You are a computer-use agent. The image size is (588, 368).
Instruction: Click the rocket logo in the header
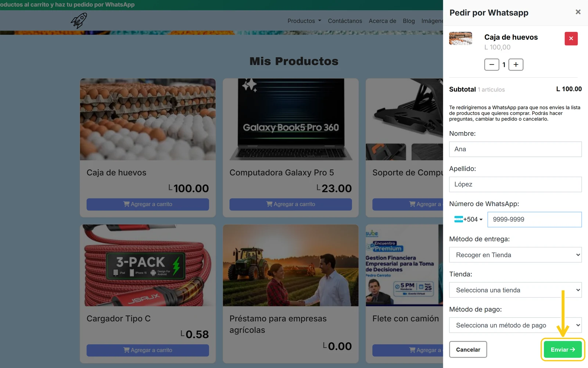pos(79,21)
